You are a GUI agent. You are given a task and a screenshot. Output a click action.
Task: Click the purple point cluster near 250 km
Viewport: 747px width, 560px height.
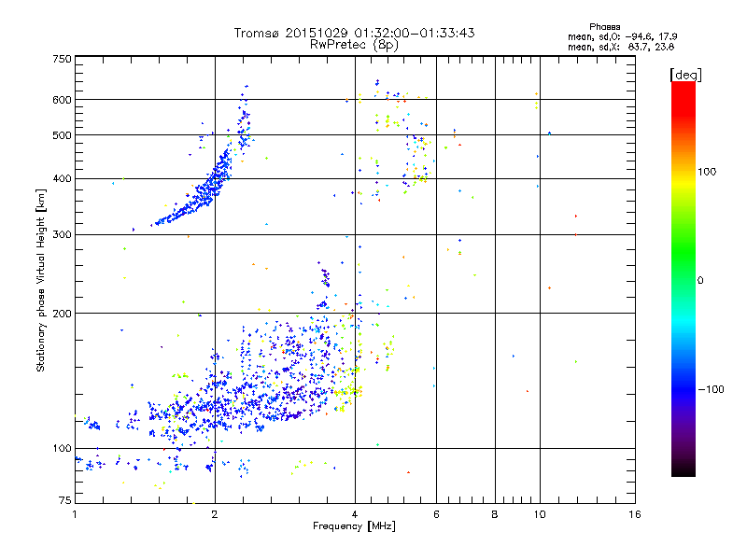(325, 276)
